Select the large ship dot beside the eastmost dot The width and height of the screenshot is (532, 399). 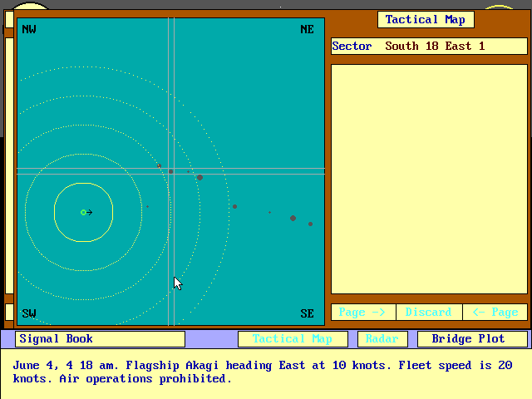pyautogui.click(x=293, y=218)
